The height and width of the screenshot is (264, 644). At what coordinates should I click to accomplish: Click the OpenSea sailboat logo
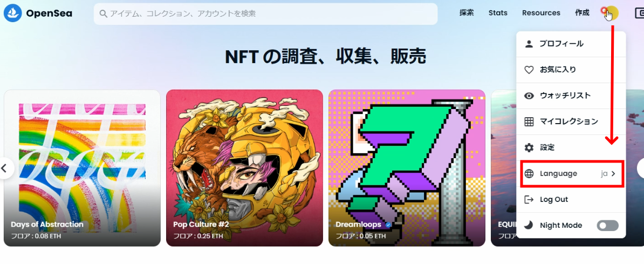(12, 13)
